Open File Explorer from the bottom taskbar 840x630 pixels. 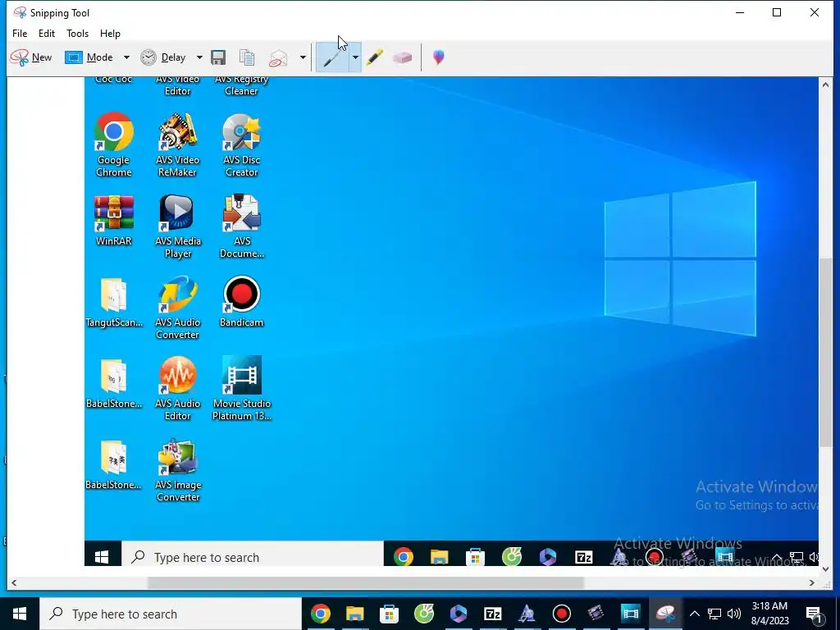click(354, 614)
